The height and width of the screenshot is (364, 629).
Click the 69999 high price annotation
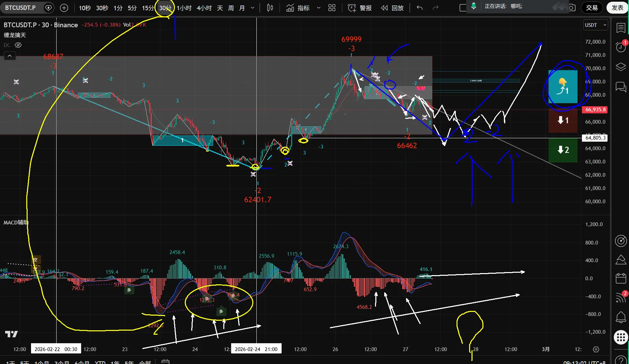(x=351, y=39)
